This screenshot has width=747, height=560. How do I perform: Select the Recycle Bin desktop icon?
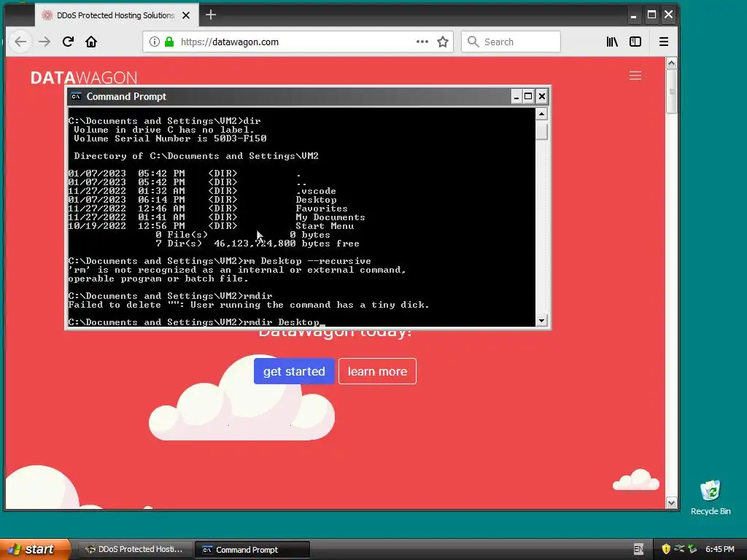click(x=711, y=497)
